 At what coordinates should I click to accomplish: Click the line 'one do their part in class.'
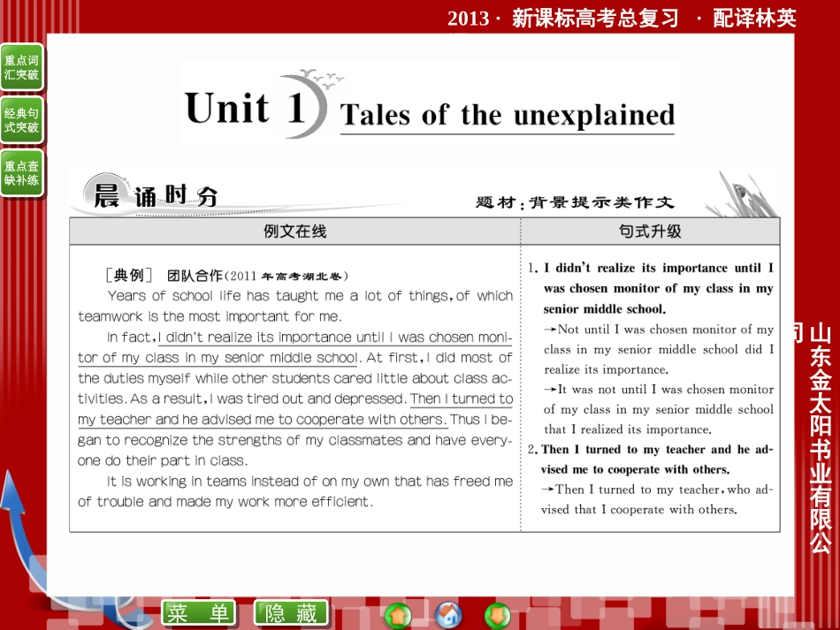pyautogui.click(x=163, y=461)
